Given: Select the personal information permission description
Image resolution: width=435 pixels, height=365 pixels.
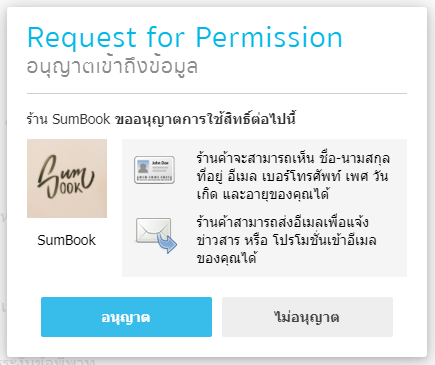Looking at the screenshot, I should [293, 176].
